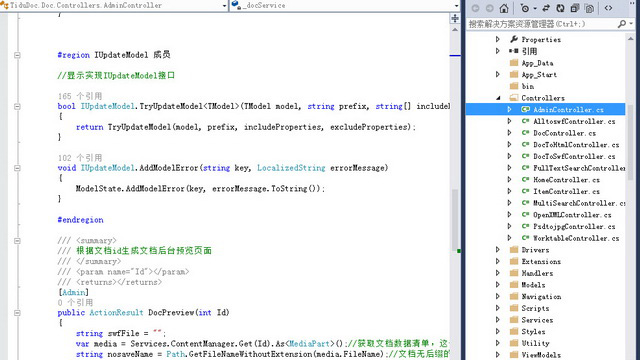Click LocalizedString type in AddModelError signature
The height and width of the screenshot is (360, 640).
291,168
